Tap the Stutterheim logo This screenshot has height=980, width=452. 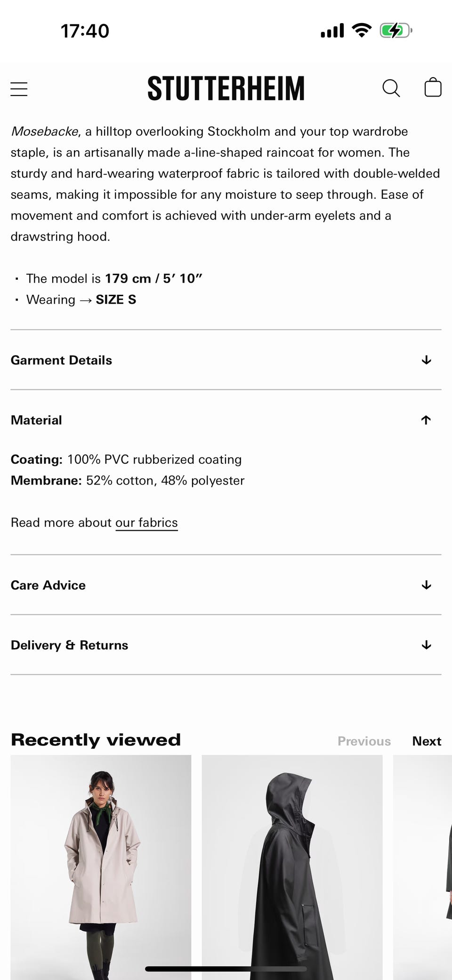pyautogui.click(x=226, y=89)
